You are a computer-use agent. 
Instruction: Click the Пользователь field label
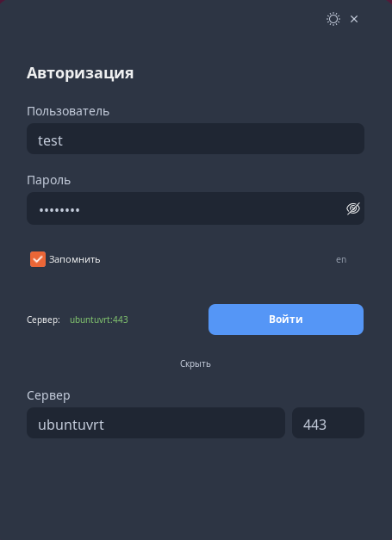point(68,111)
